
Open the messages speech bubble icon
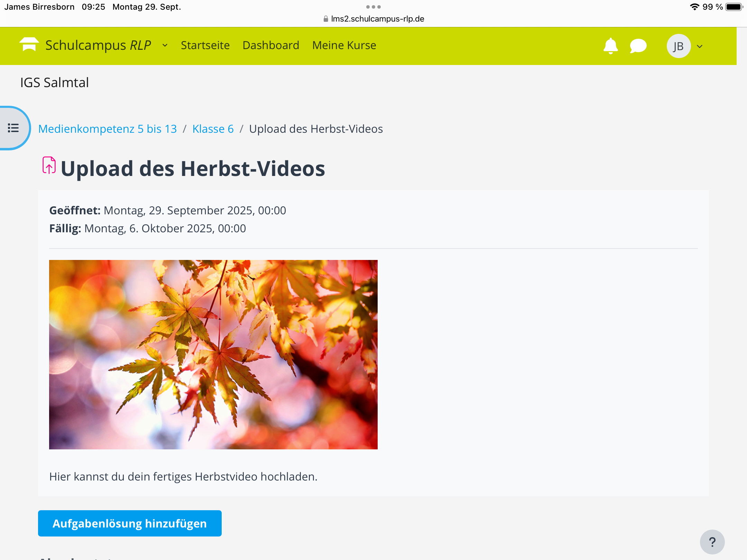point(638,46)
